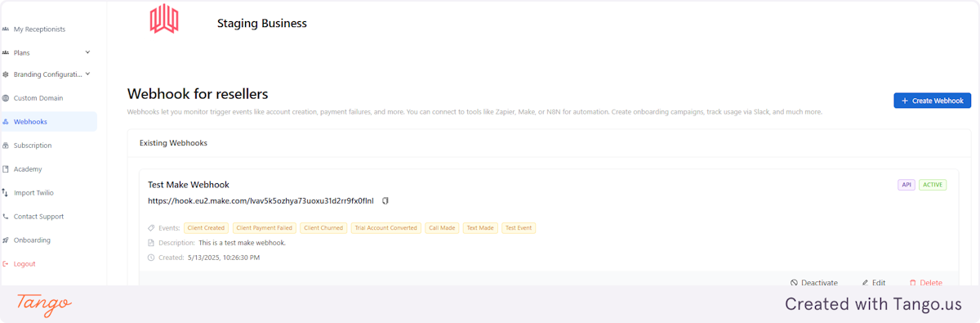
Task: Click the Custom Domain globe icon
Action: (6, 98)
